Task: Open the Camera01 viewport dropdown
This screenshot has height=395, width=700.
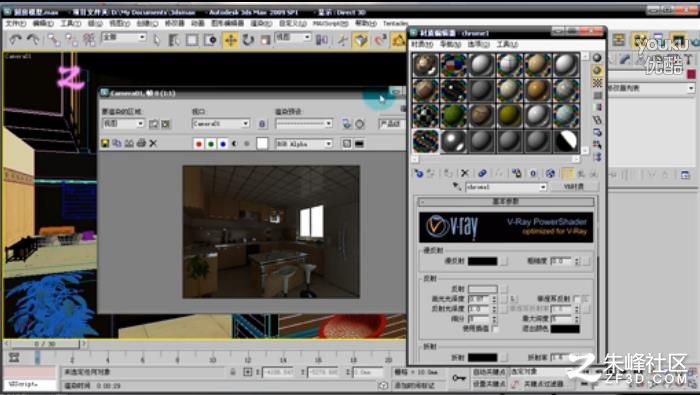Action: click(221, 124)
